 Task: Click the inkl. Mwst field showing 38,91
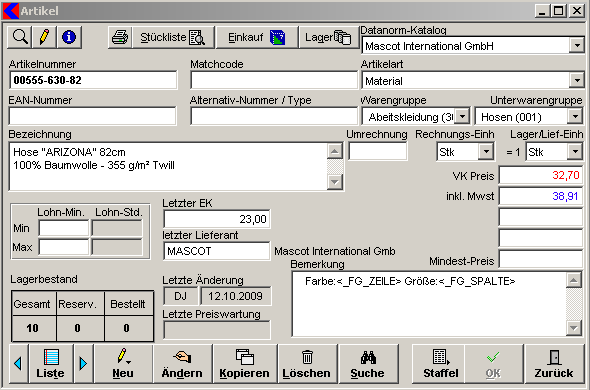point(541,196)
